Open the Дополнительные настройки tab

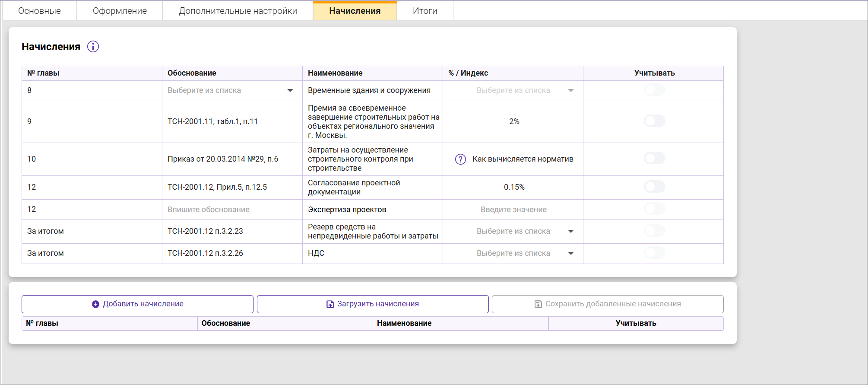tap(238, 11)
